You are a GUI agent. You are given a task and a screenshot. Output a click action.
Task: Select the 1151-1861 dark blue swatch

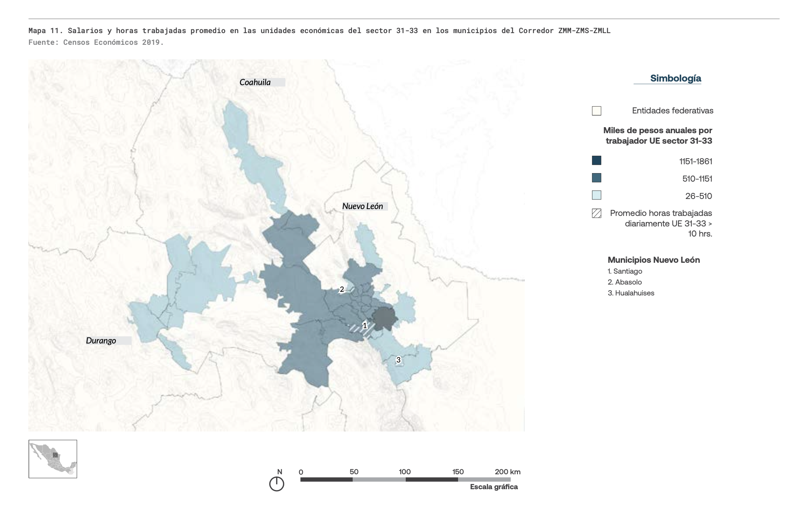coord(597,161)
